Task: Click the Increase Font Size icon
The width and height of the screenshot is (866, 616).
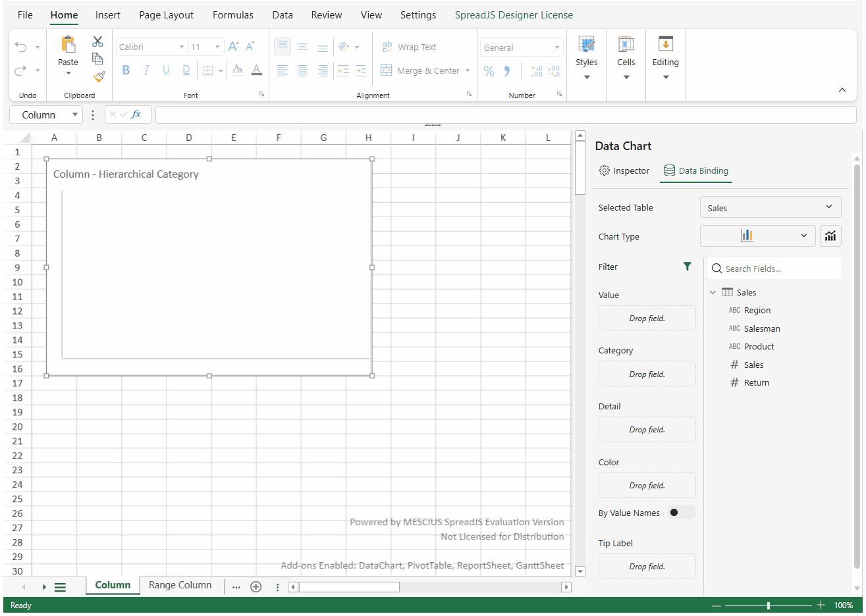Action: [x=233, y=47]
